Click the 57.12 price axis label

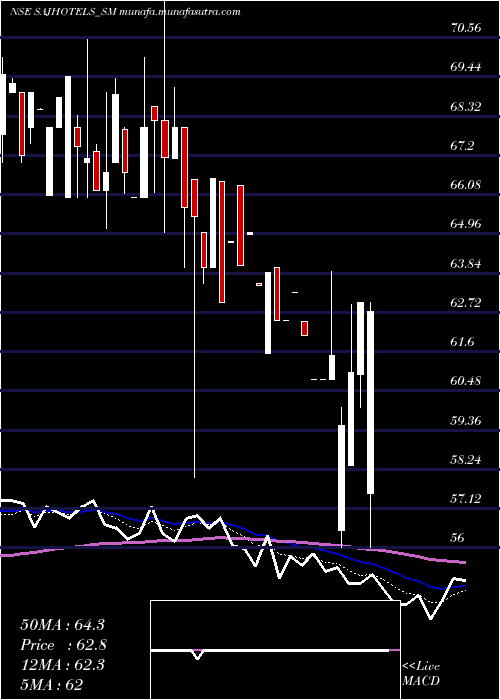click(466, 498)
